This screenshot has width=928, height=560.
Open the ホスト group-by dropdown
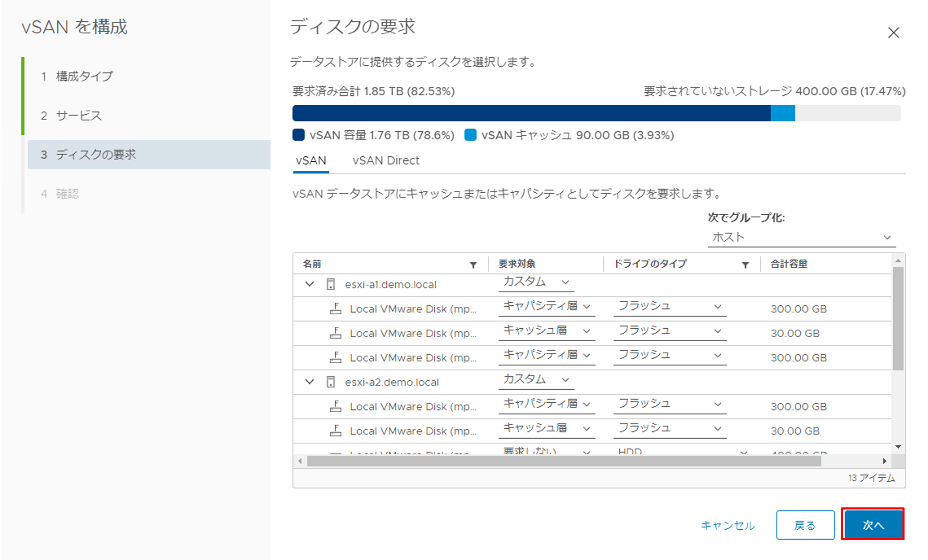802,237
